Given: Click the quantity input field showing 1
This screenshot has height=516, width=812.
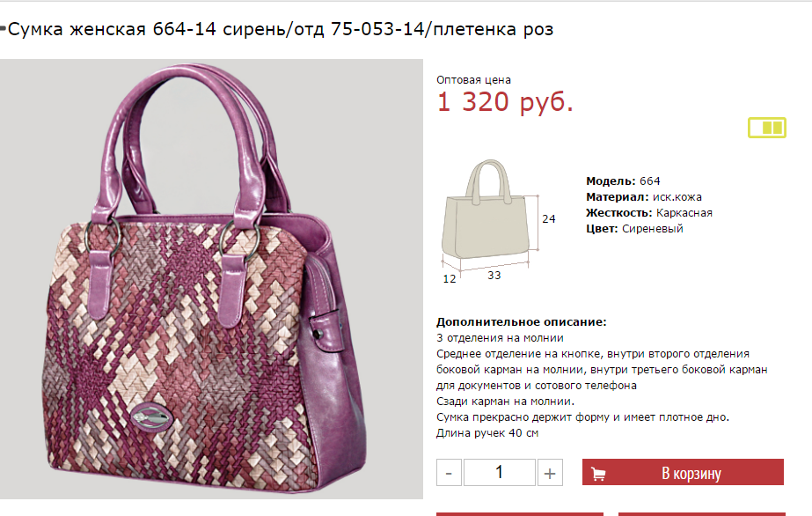Looking at the screenshot, I should tap(499, 473).
